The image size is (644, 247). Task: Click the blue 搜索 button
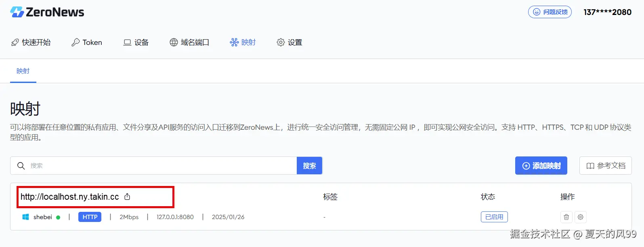pyautogui.click(x=309, y=166)
